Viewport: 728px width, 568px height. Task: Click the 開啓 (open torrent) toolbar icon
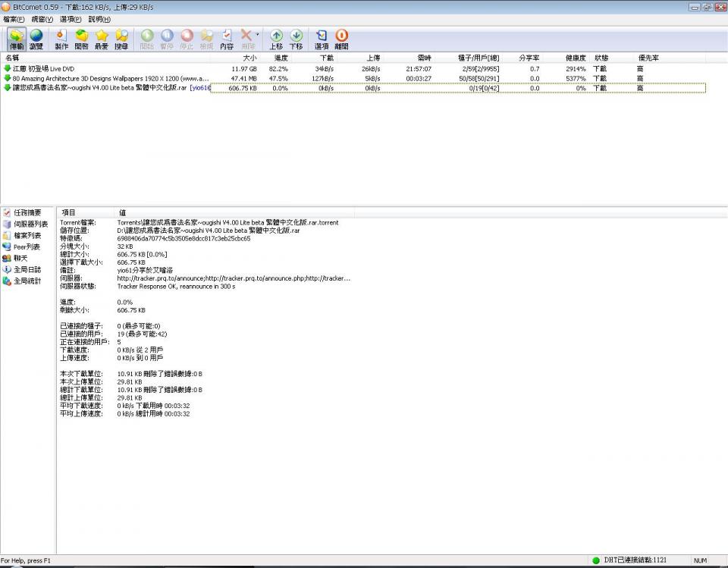click(x=81, y=39)
